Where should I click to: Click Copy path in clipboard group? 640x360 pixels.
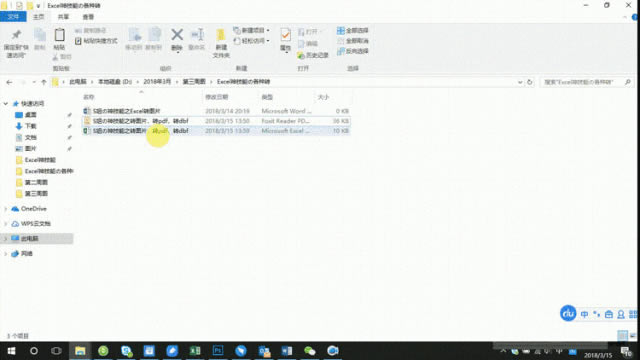[91, 31]
